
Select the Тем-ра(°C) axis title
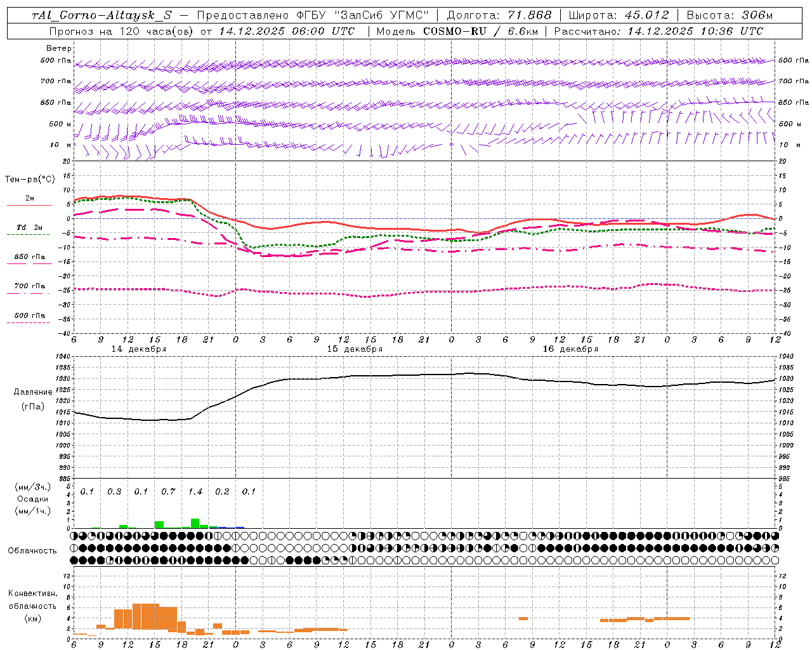[x=30, y=180]
